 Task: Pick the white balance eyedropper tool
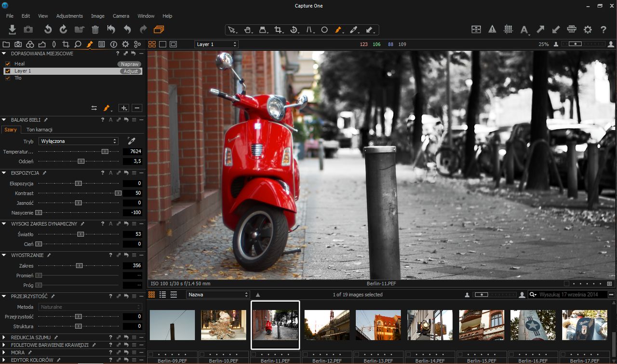pos(131,142)
